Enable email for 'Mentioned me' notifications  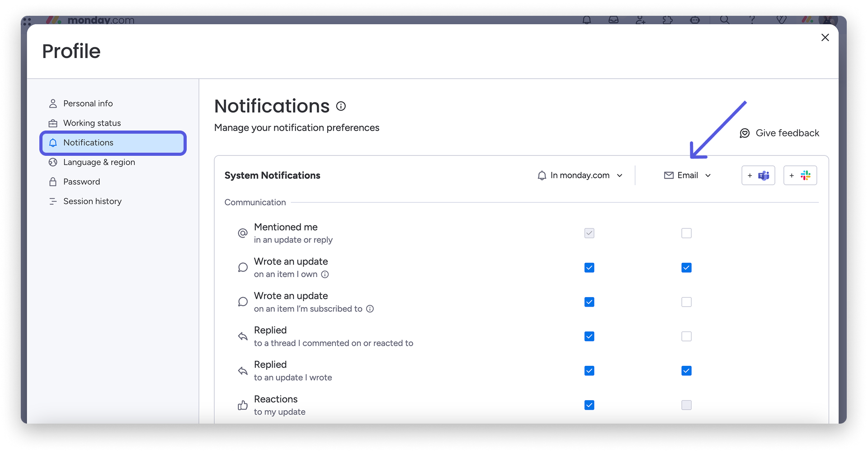686,234
